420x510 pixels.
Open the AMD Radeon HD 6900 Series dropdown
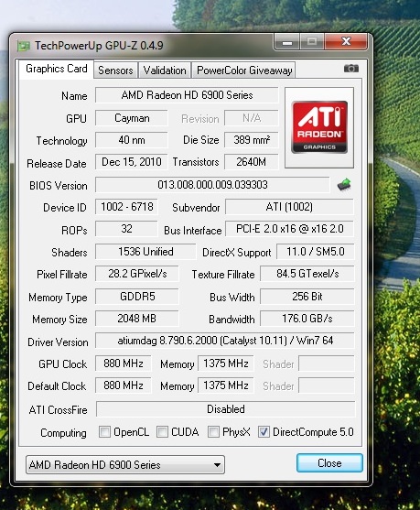pos(125,464)
